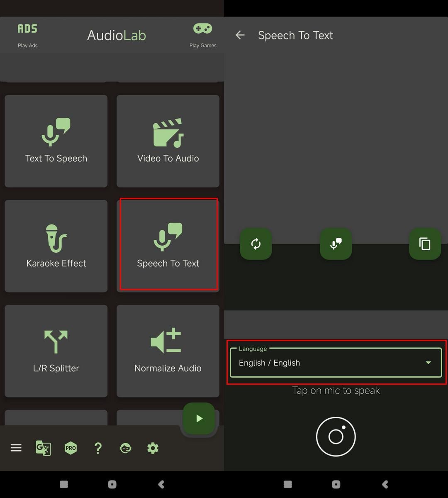Tap the transcription text area
This screenshot has height=498, width=448.
pyautogui.click(x=336, y=141)
